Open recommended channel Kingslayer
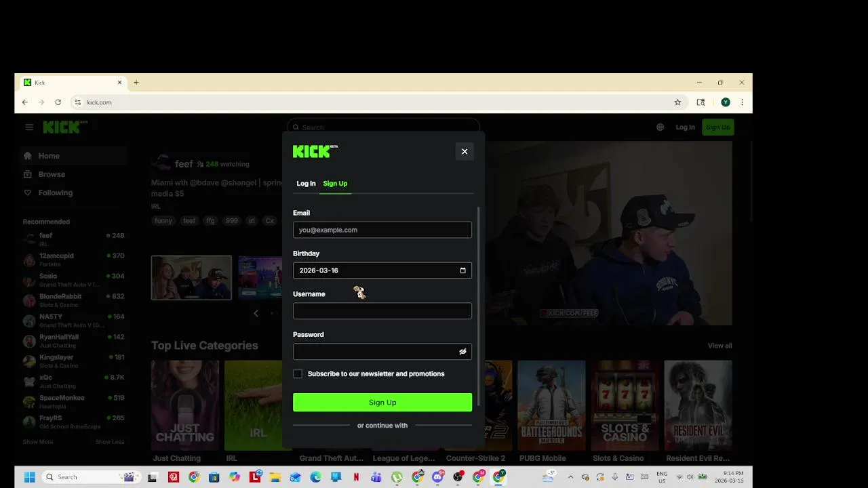 coord(73,361)
